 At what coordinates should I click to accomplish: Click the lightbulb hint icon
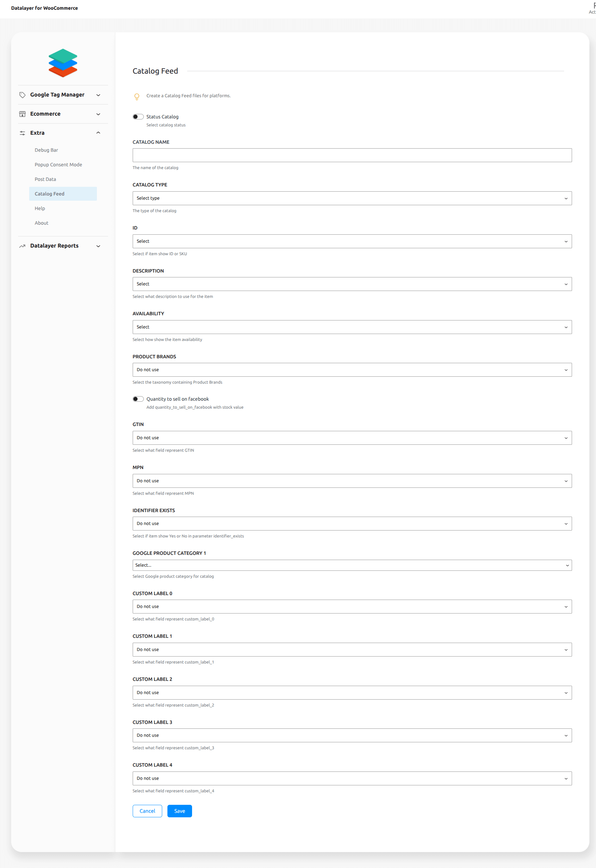point(137,97)
